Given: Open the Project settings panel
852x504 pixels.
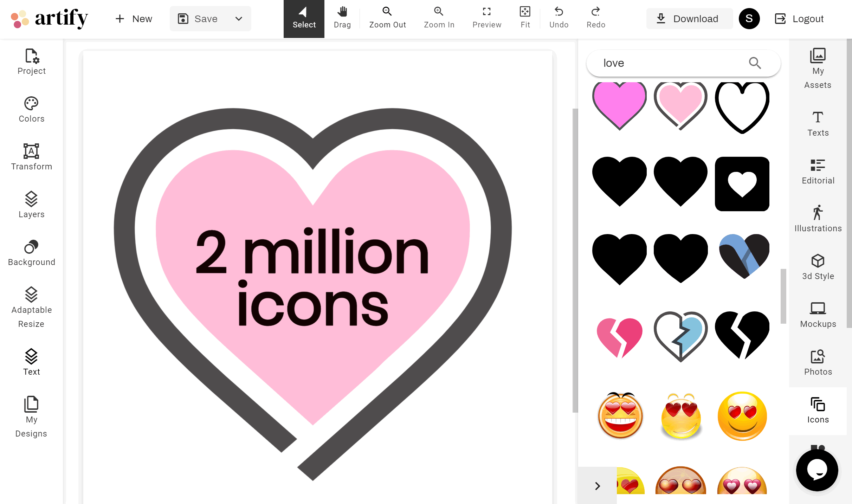Looking at the screenshot, I should click(32, 62).
